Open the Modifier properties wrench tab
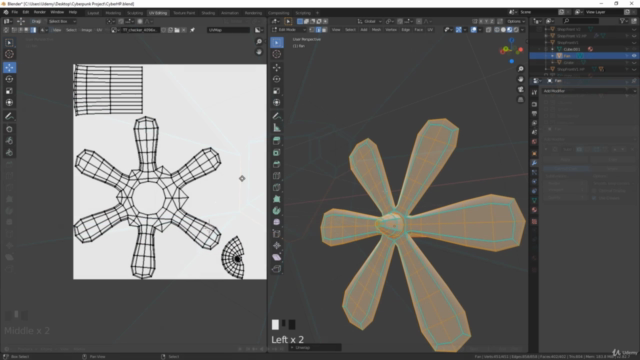The height and width of the screenshot is (360, 640). pos(534,163)
